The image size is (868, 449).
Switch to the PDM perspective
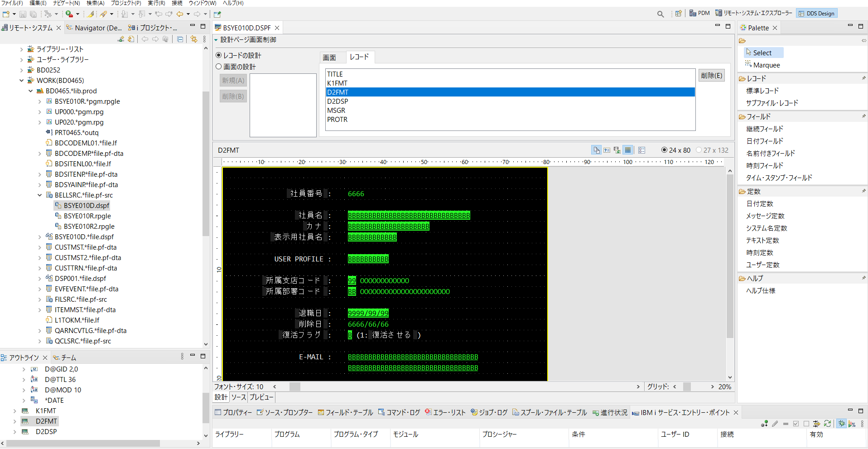pyautogui.click(x=699, y=13)
